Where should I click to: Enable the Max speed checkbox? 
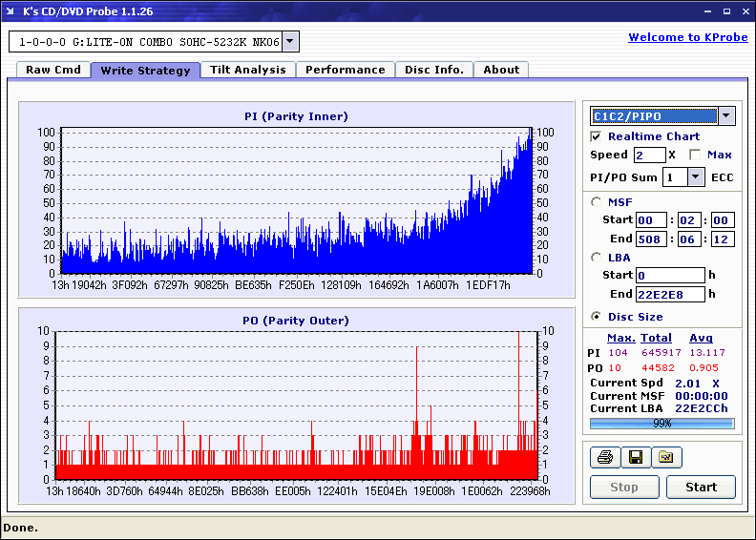pos(695,155)
